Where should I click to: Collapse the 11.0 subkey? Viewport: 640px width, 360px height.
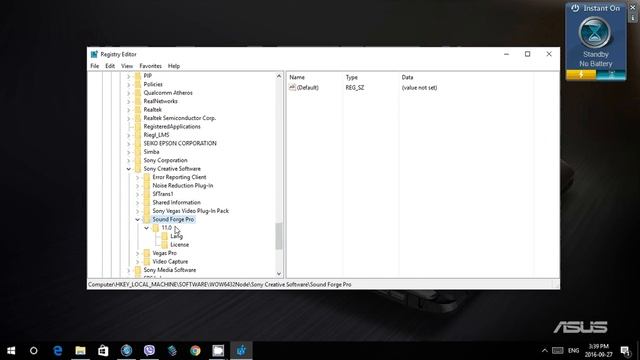coord(147,228)
